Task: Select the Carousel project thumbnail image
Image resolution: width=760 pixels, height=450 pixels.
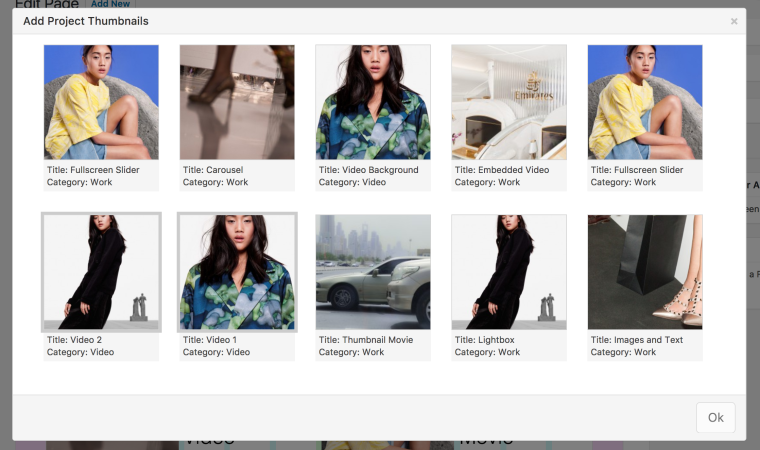Action: (x=237, y=102)
